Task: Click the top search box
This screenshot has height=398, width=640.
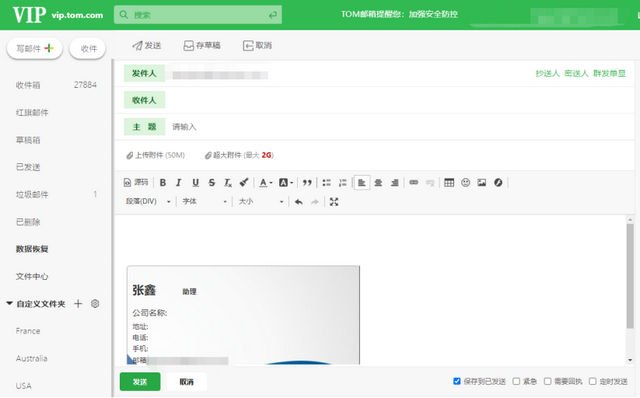Action: pos(198,15)
